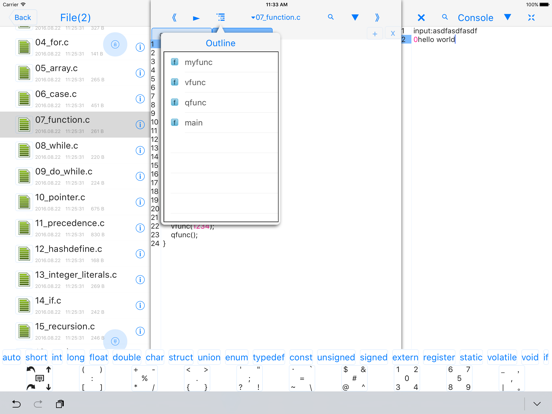Show info for 10_pointer.c

[140, 202]
